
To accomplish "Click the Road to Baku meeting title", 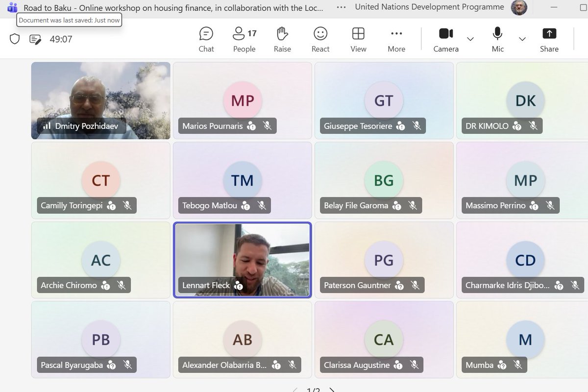I will (x=173, y=7).
